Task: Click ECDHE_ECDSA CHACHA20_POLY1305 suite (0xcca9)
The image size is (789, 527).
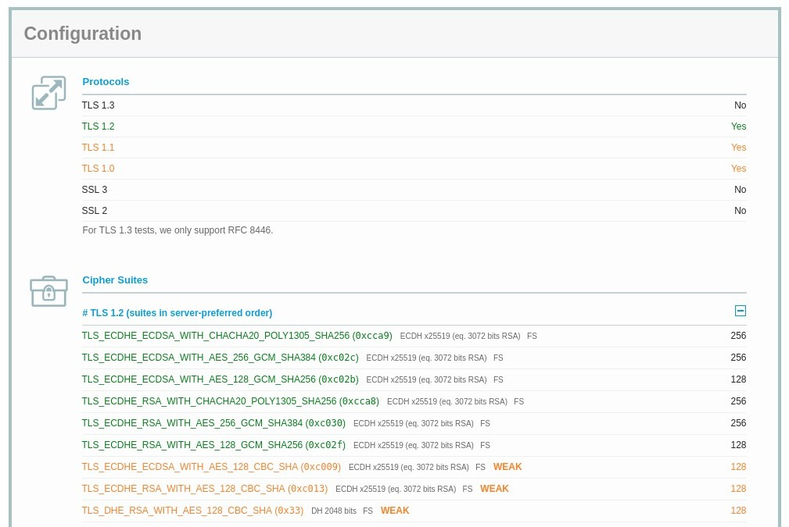Action: point(237,336)
